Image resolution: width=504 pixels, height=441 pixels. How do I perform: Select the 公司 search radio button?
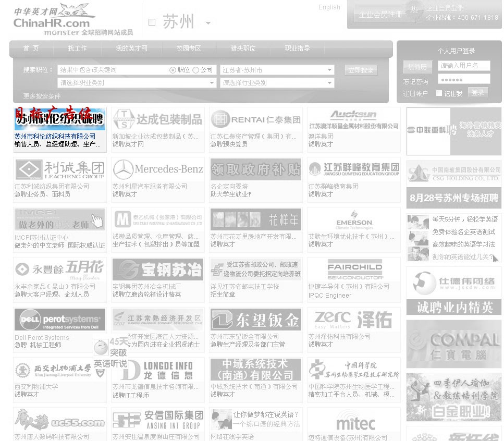coord(195,70)
